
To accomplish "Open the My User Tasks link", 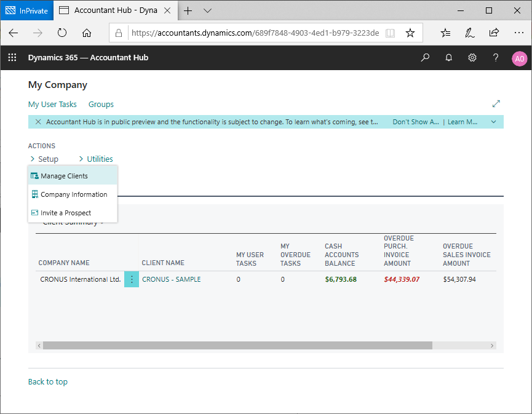I will click(x=52, y=104).
